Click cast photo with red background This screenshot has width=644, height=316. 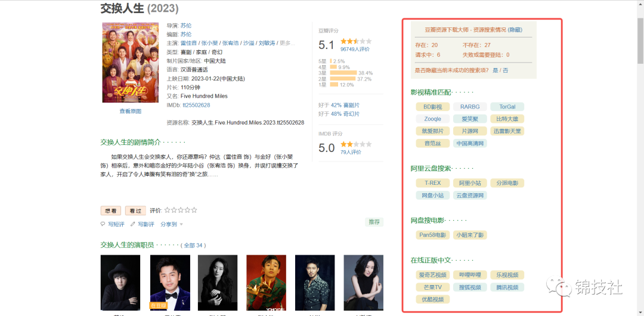click(266, 283)
